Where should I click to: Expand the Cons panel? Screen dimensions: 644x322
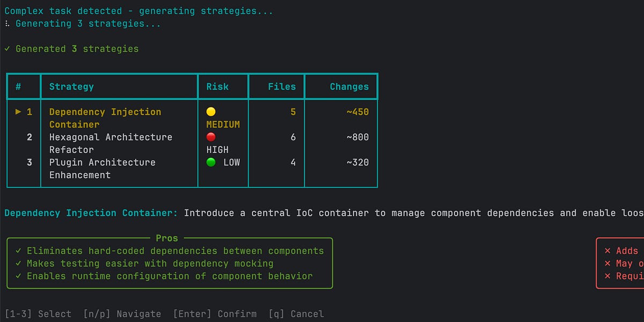point(623,263)
